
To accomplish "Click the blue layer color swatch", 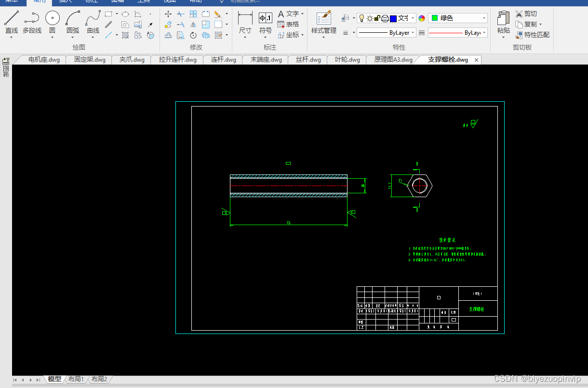I will click(393, 18).
